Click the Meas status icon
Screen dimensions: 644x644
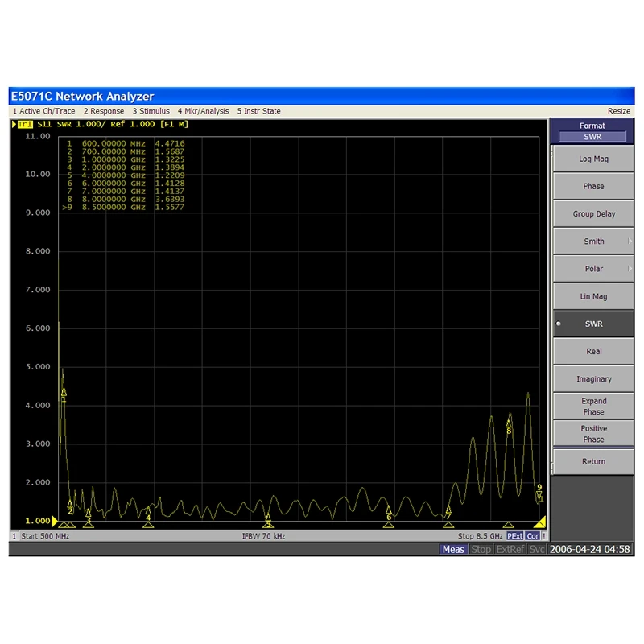coord(452,549)
